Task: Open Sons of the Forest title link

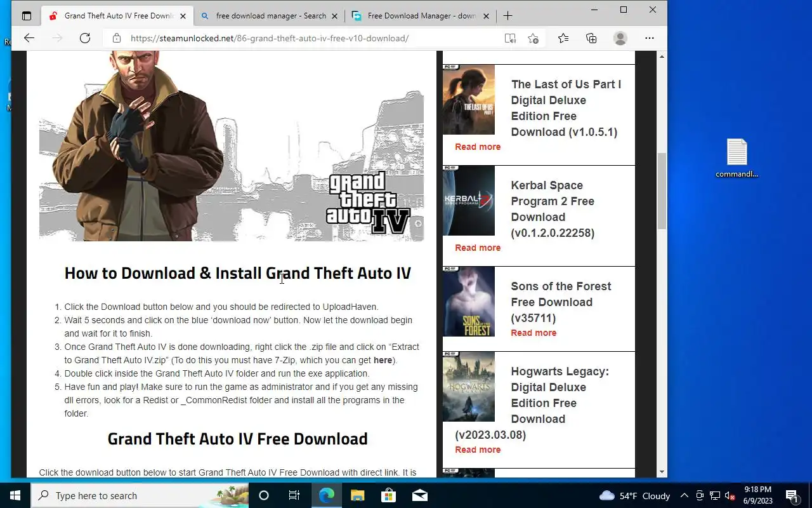Action: 561,302
